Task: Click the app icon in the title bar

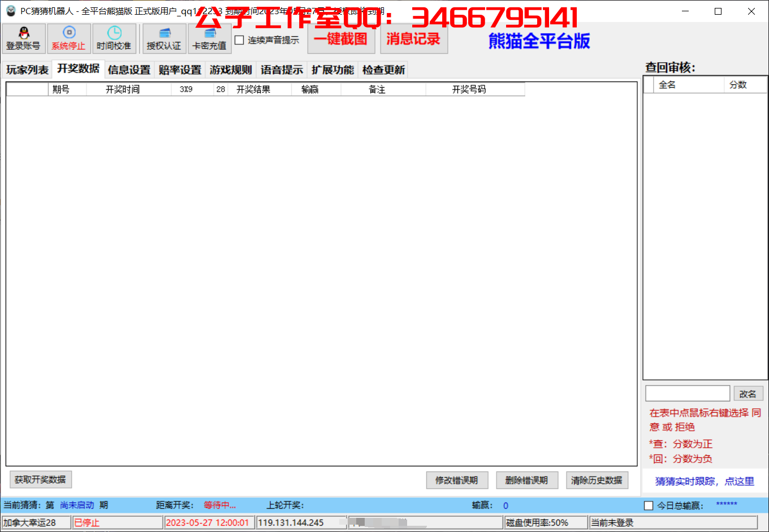Action: click(x=11, y=11)
